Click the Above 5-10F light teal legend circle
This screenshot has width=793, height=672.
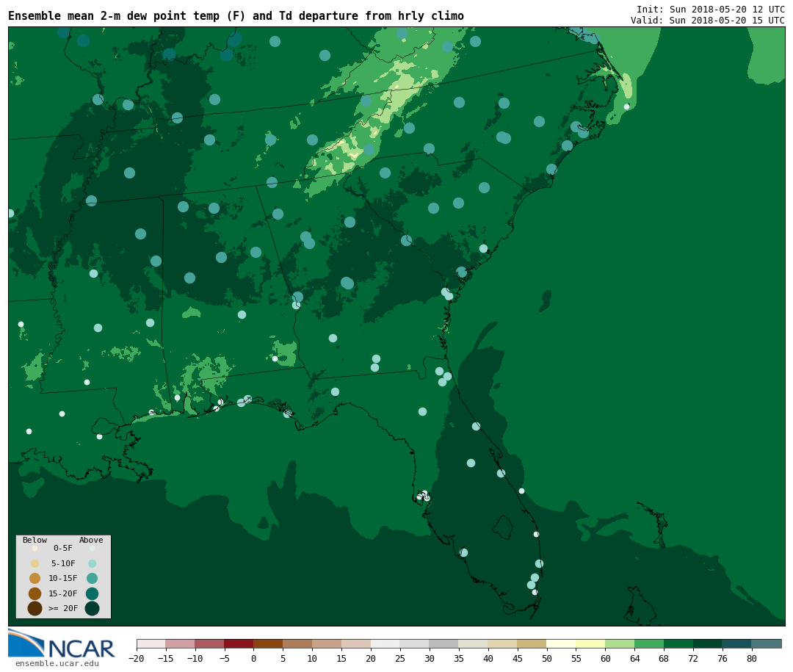click(92, 564)
